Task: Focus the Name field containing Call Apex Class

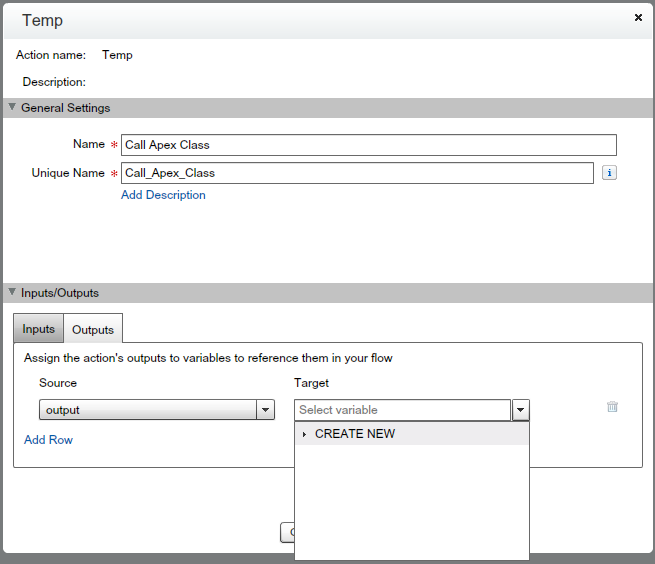Action: (x=368, y=145)
